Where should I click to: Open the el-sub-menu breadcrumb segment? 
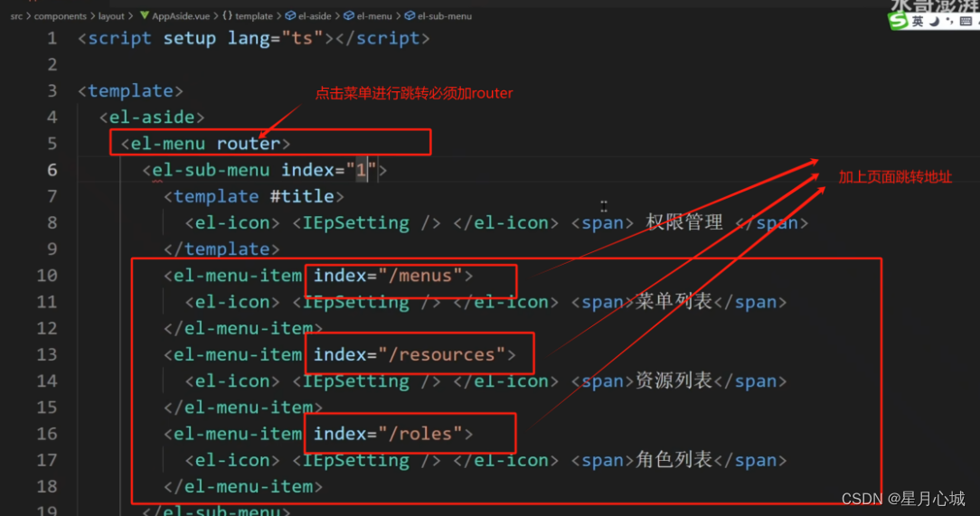tap(445, 15)
